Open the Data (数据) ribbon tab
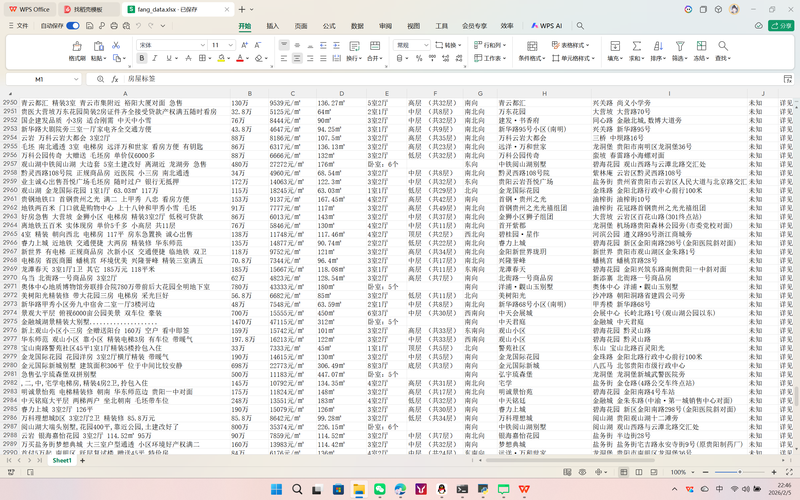The image size is (800, 500). pyautogui.click(x=358, y=25)
